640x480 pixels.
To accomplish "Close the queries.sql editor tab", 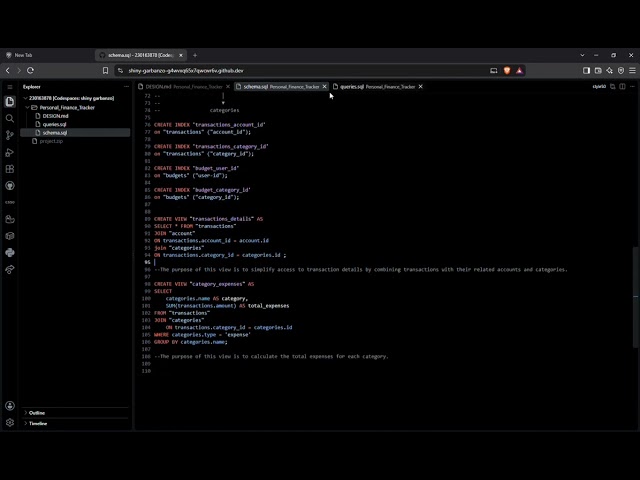I will [420, 87].
